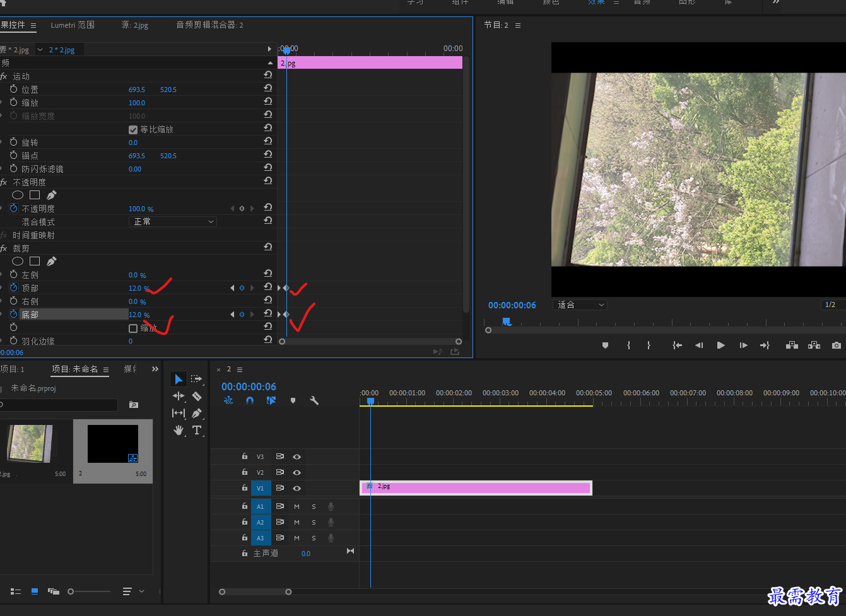Toggle uniform scale checkbox

coord(133,129)
